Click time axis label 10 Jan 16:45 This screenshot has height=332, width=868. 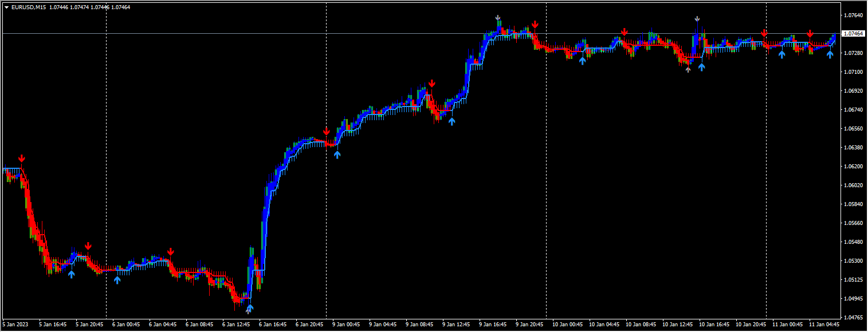pyautogui.click(x=714, y=325)
